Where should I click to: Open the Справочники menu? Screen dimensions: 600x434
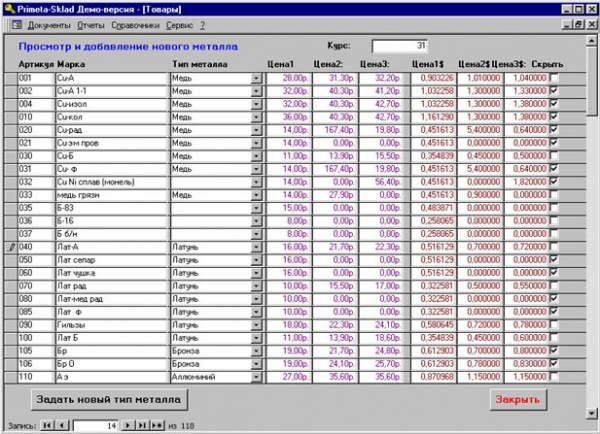tap(135, 25)
